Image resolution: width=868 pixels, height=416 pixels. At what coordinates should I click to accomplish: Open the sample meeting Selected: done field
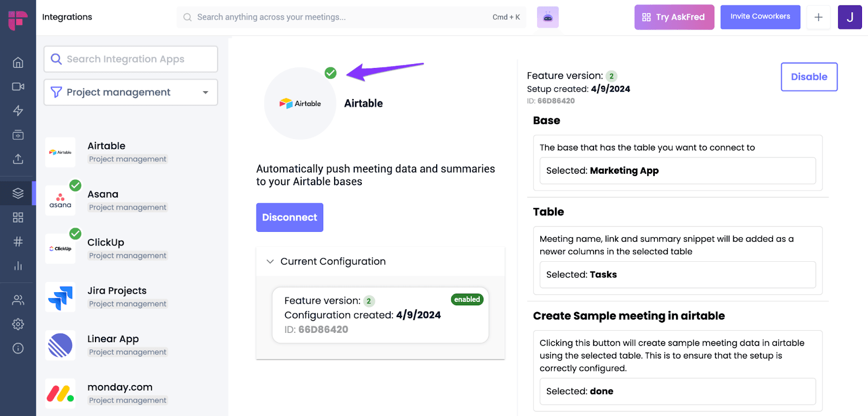coord(678,392)
